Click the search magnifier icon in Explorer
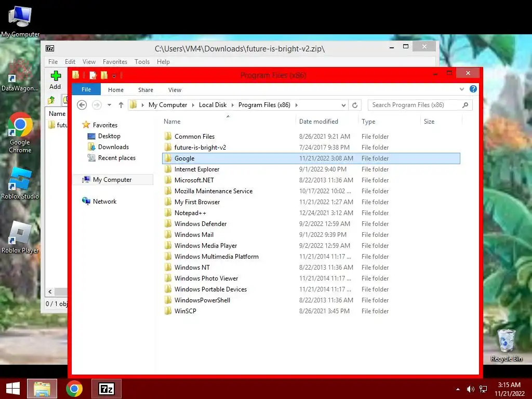This screenshot has height=399, width=532. coord(465,105)
